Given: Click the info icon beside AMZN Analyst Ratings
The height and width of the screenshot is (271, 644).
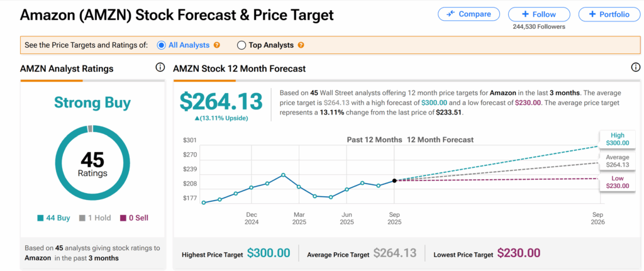Looking at the screenshot, I should coord(160,68).
